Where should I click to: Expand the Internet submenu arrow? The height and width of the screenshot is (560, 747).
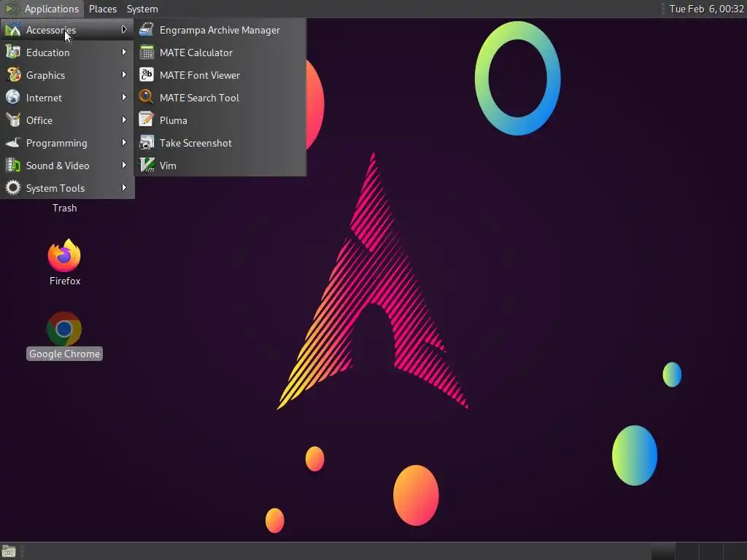point(124,97)
